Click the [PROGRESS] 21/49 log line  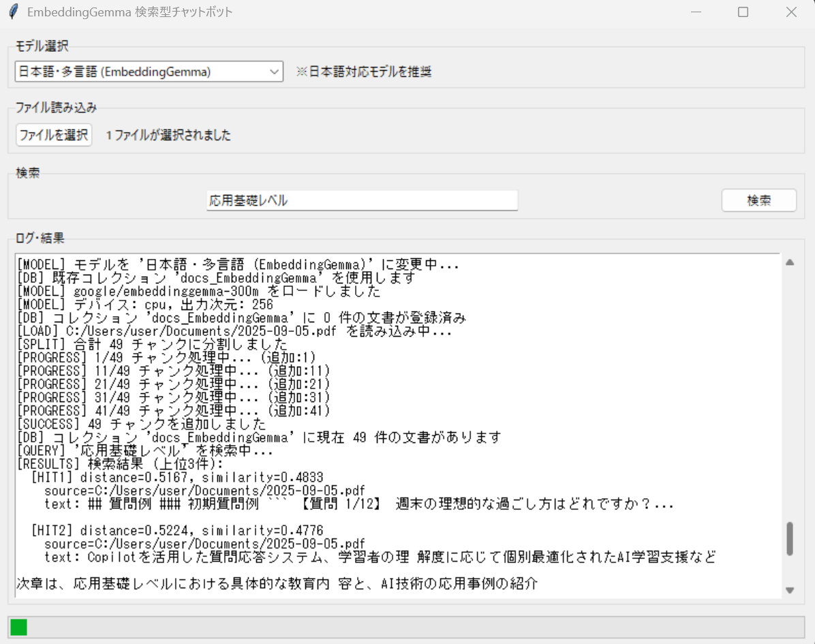pos(174,384)
